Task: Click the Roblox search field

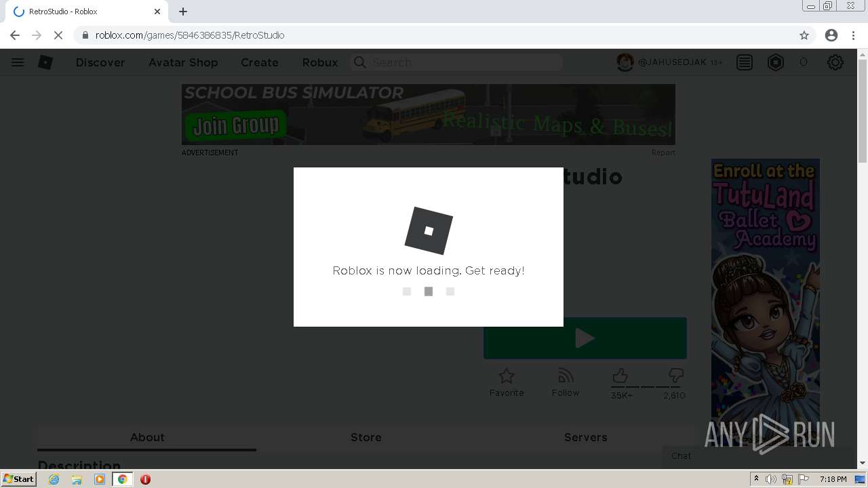Action: (x=456, y=62)
